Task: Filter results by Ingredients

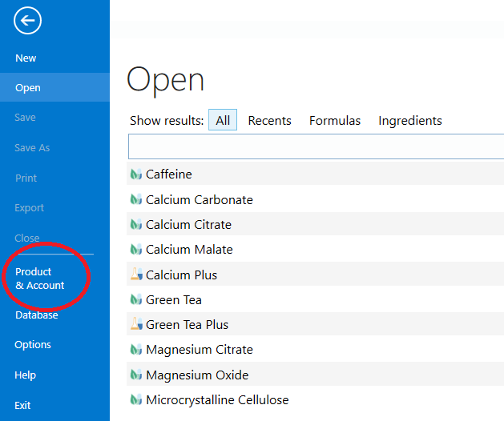Action: tap(409, 121)
